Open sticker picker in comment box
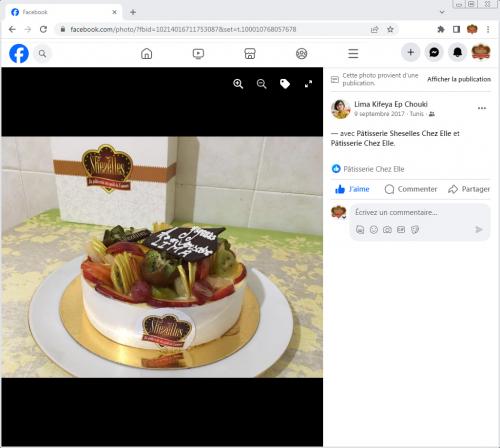This screenshot has height=448, width=500. (x=415, y=230)
